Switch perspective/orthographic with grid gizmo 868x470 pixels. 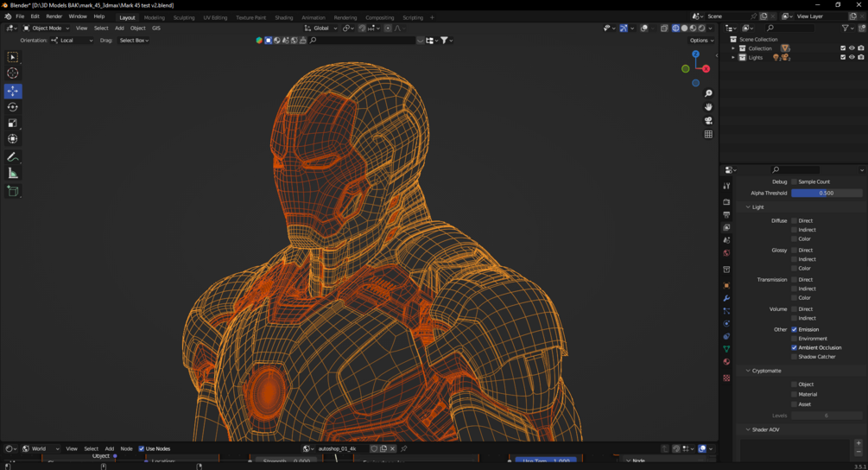(x=708, y=134)
